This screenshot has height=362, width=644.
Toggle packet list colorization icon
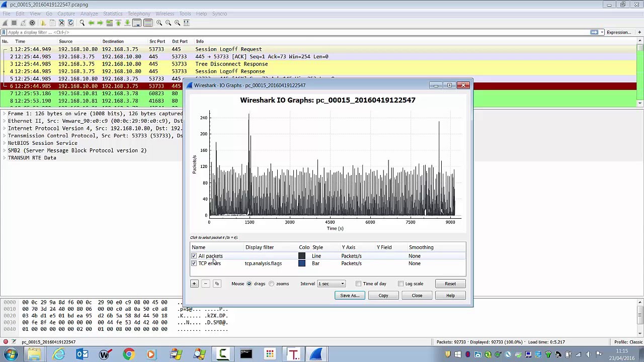(x=148, y=23)
